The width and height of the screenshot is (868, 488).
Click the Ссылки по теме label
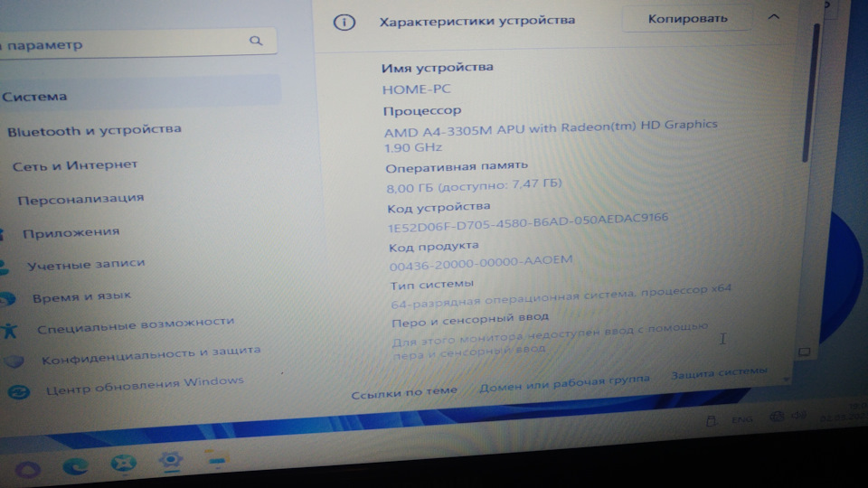tap(404, 392)
